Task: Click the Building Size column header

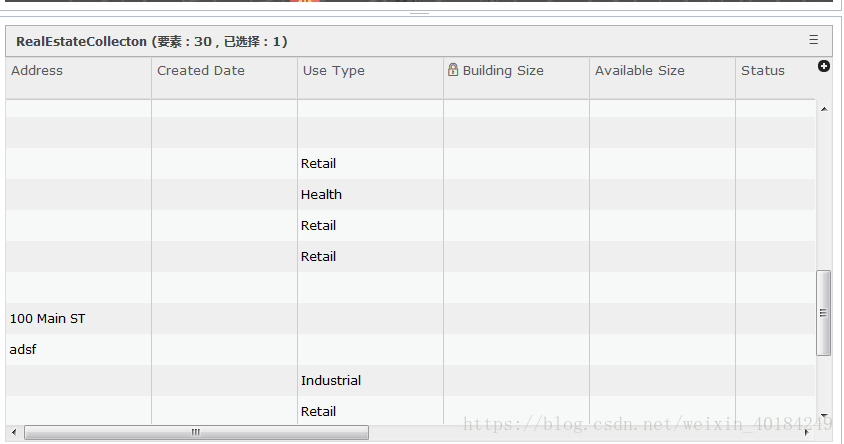Action: (503, 71)
